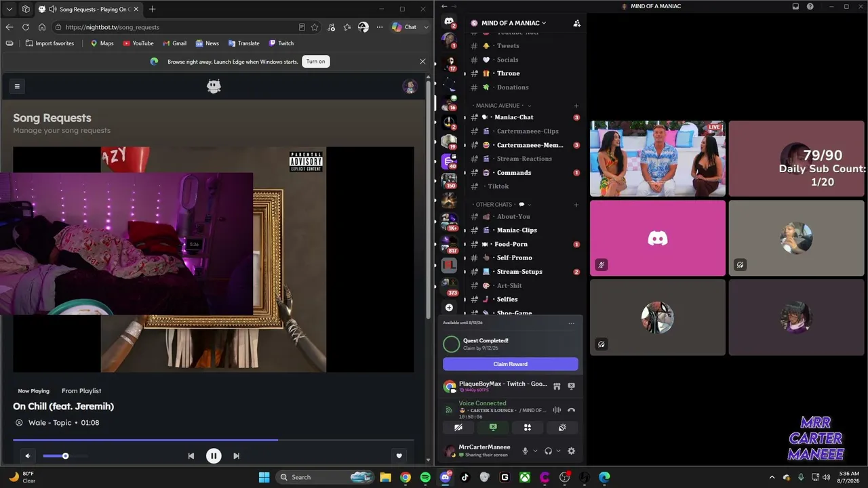The height and width of the screenshot is (488, 868).
Task: Switch to the Now Playing tab
Action: [34, 391]
